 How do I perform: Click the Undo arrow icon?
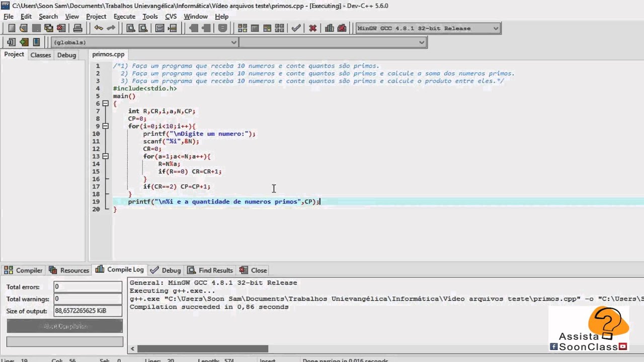[x=99, y=28]
